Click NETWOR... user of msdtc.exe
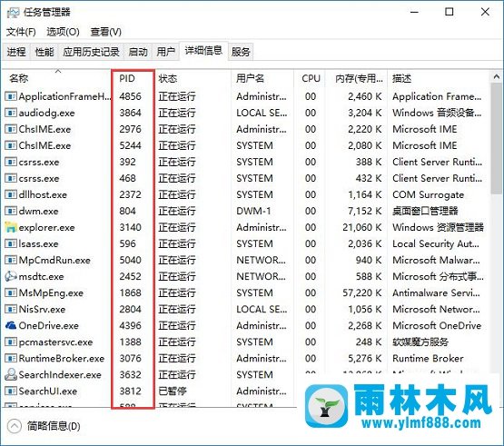504x446 pixels. coord(261,276)
